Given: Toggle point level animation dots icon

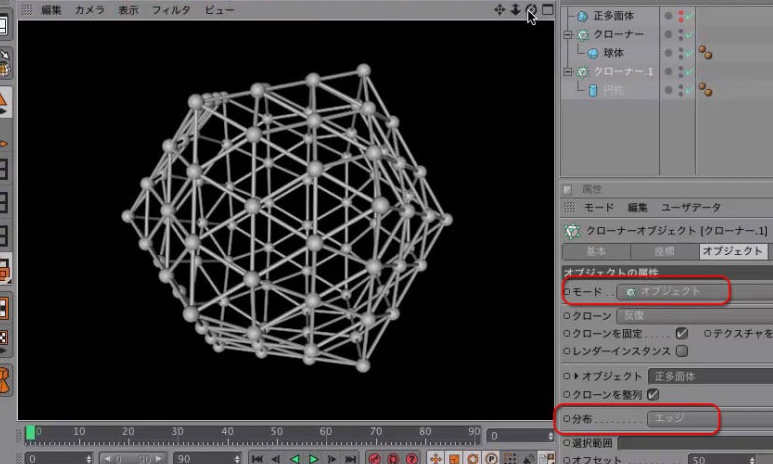Looking at the screenshot, I should [x=510, y=459].
